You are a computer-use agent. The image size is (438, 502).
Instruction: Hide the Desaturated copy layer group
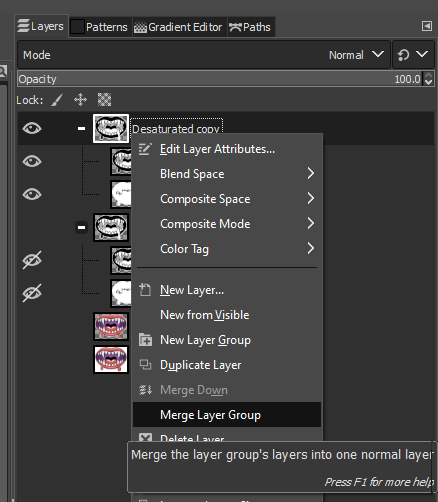pos(32,128)
